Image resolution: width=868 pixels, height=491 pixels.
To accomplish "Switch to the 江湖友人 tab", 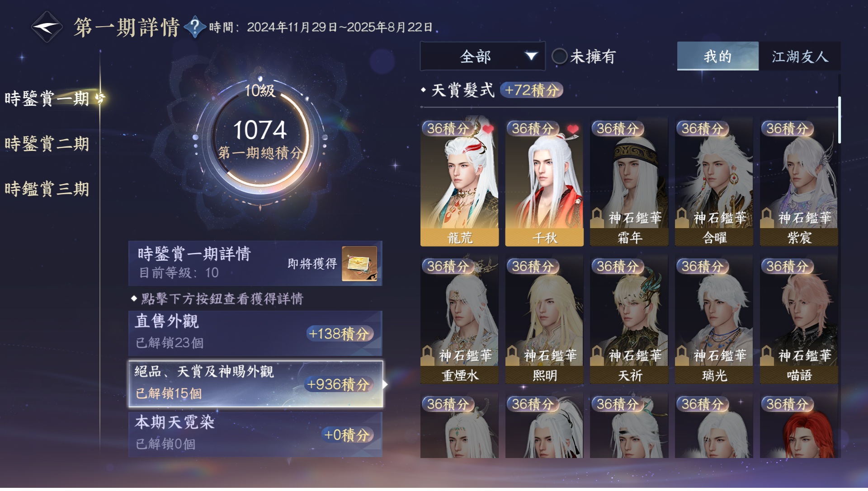I will pyautogui.click(x=800, y=56).
